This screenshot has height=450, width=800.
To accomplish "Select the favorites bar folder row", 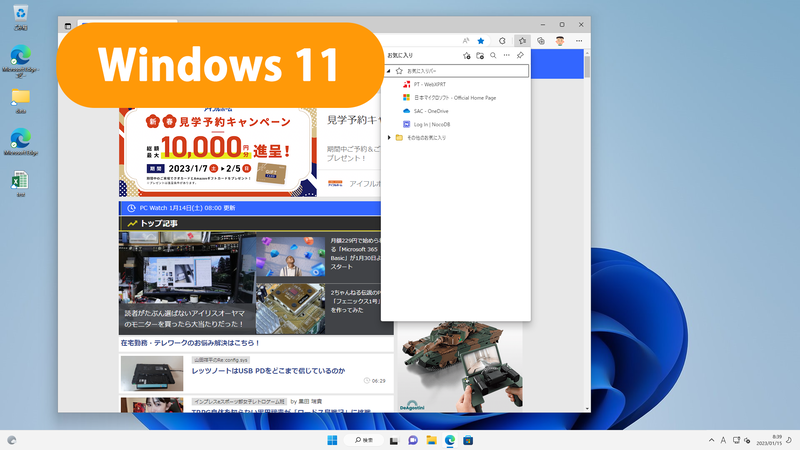I will tap(456, 71).
